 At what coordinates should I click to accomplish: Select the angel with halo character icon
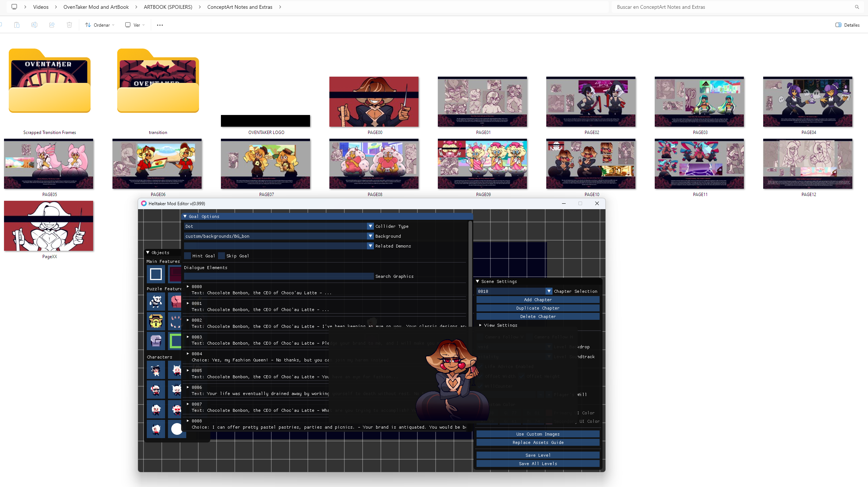(x=156, y=370)
